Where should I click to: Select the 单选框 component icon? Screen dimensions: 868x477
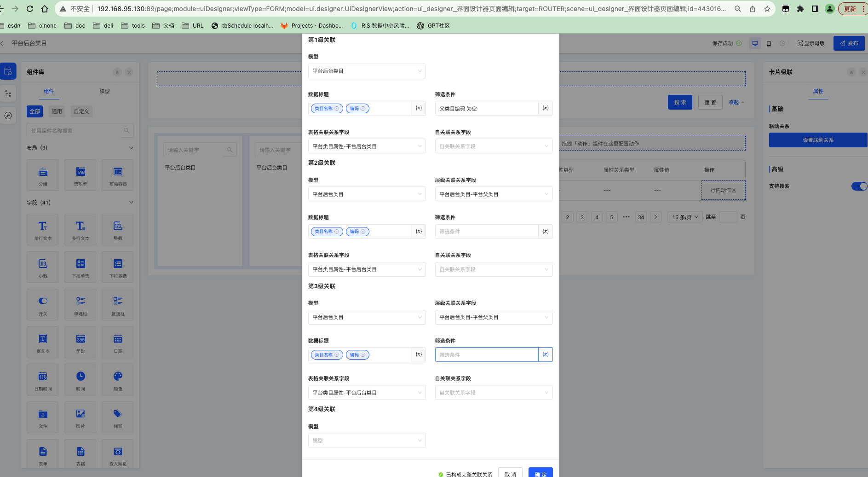[x=80, y=305]
